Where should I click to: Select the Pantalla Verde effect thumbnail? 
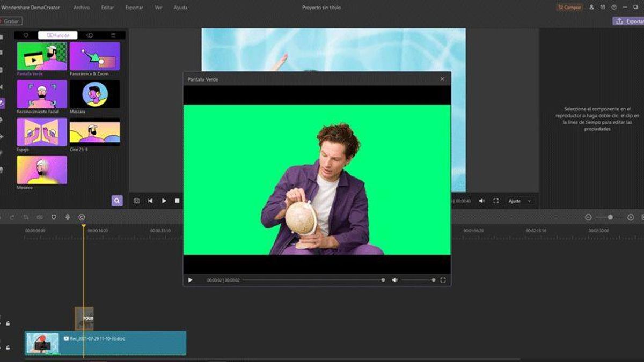point(42,56)
